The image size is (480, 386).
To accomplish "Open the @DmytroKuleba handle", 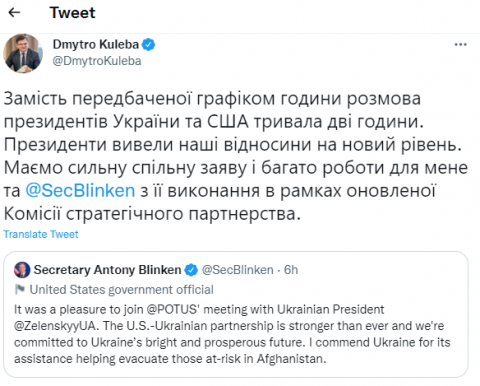I will 97,61.
